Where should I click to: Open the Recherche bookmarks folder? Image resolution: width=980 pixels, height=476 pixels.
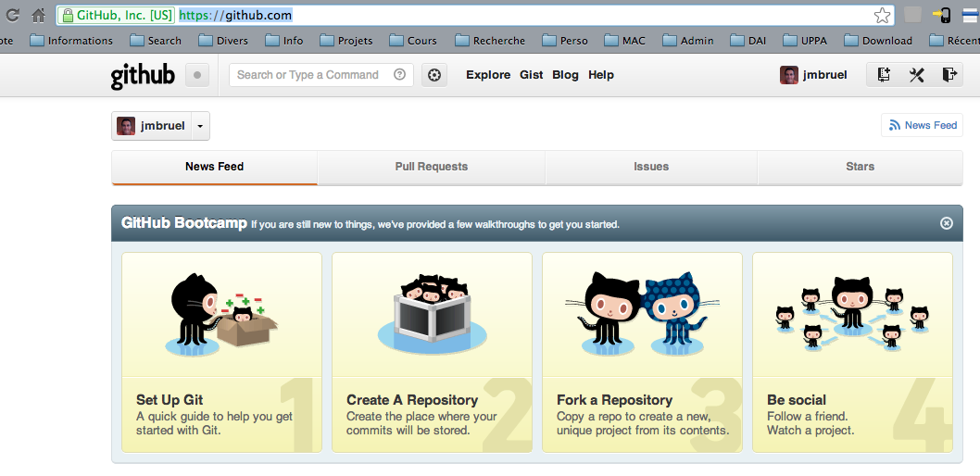(x=490, y=41)
